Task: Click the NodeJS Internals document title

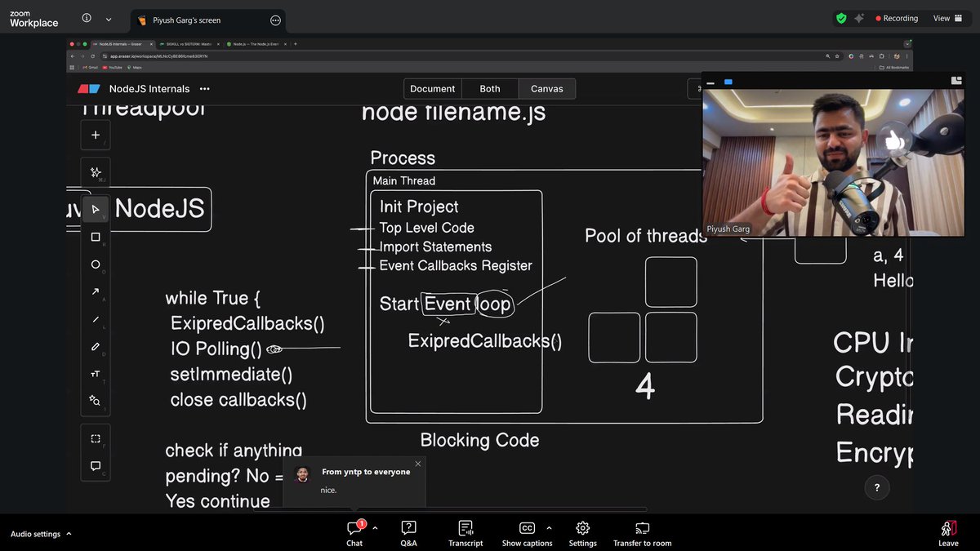Action: [x=149, y=89]
